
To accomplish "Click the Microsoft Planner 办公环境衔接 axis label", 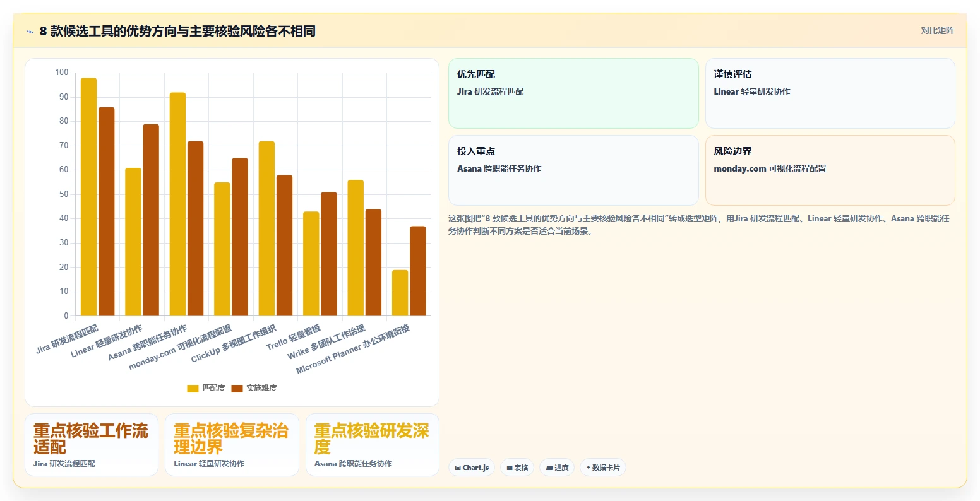I will (354, 349).
